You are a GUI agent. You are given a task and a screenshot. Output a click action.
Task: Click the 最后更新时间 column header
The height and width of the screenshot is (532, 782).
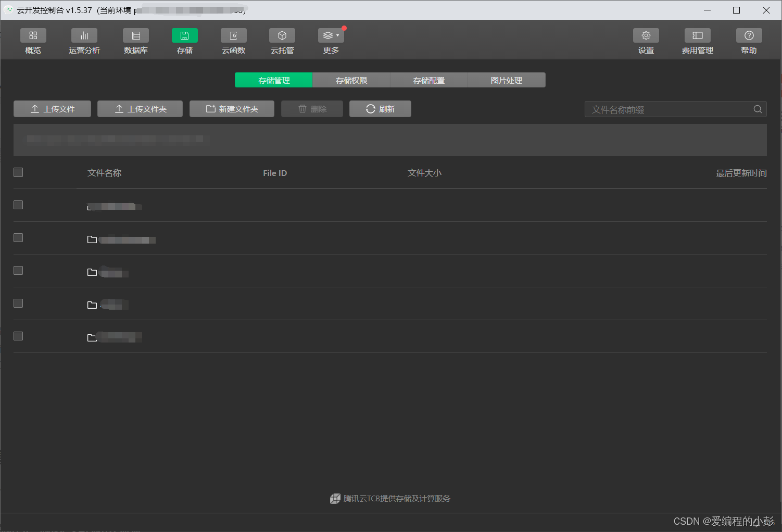click(741, 173)
